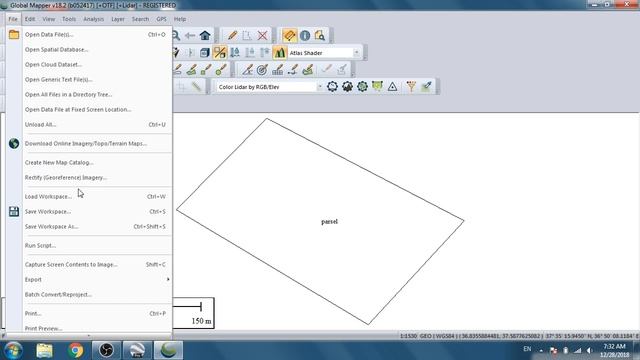Open the Tools menu
The image size is (640, 360).
[69, 19]
